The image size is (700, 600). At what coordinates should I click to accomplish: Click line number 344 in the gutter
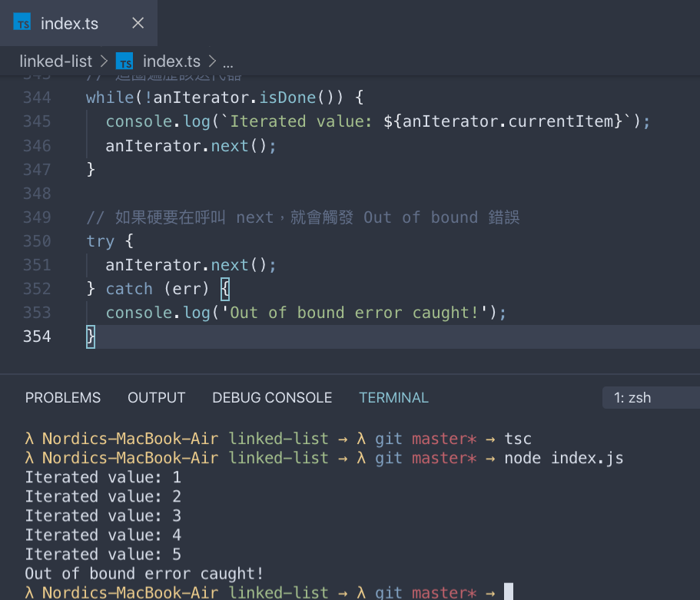pos(37,98)
